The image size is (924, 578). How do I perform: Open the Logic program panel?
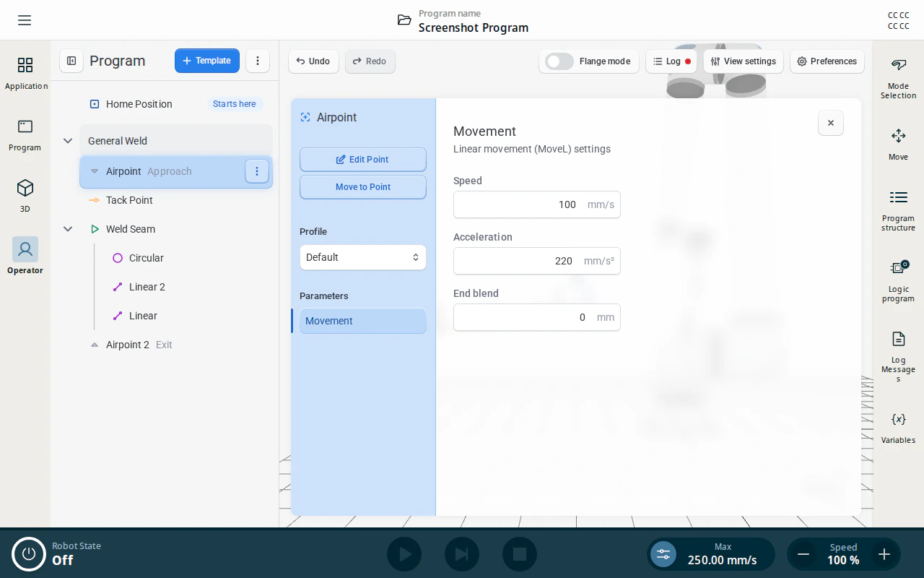click(898, 281)
